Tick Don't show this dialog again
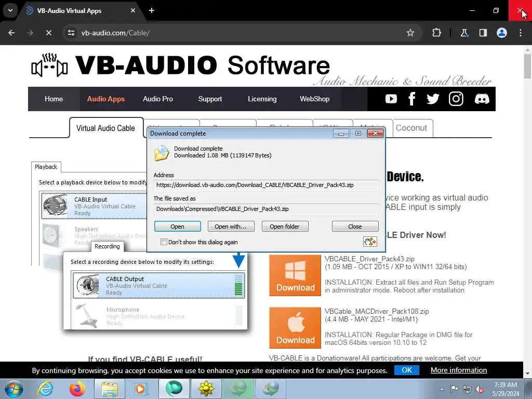532x399 pixels. click(x=164, y=242)
